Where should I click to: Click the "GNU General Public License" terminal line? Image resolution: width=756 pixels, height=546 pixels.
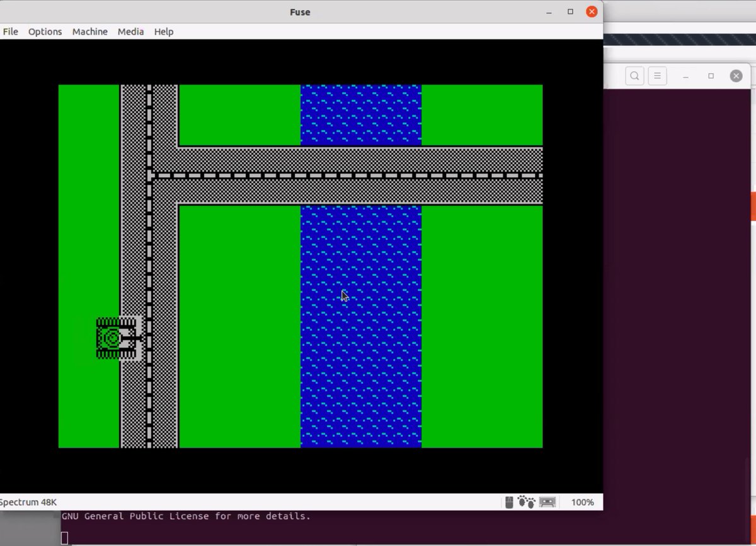click(186, 516)
